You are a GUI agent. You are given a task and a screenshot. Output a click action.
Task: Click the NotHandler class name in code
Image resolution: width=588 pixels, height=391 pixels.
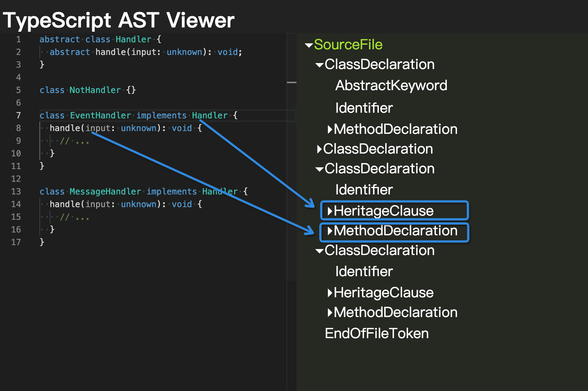tap(95, 90)
